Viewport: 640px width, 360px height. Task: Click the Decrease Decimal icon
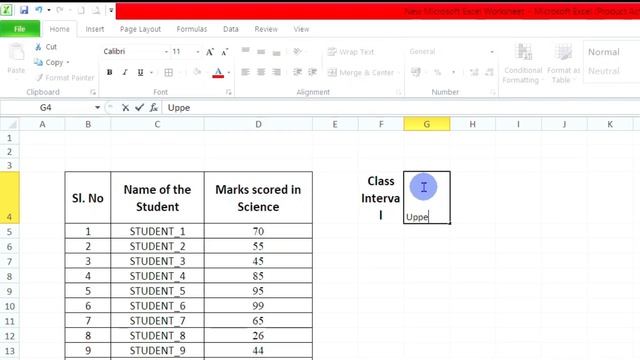(x=489, y=73)
